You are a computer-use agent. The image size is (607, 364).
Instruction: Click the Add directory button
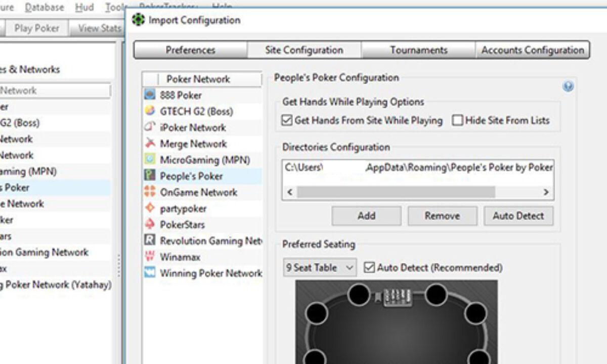point(366,216)
